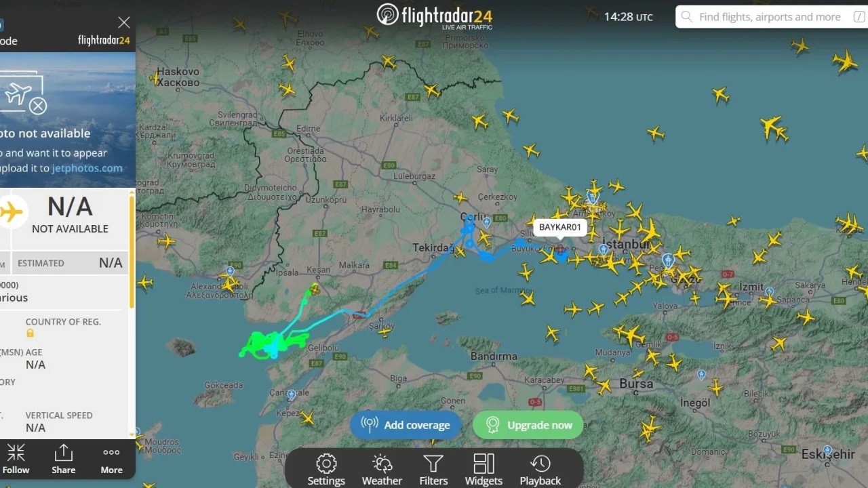Screen dimensions: 868x488
Task: Share this flight
Action: pyautogui.click(x=64, y=459)
